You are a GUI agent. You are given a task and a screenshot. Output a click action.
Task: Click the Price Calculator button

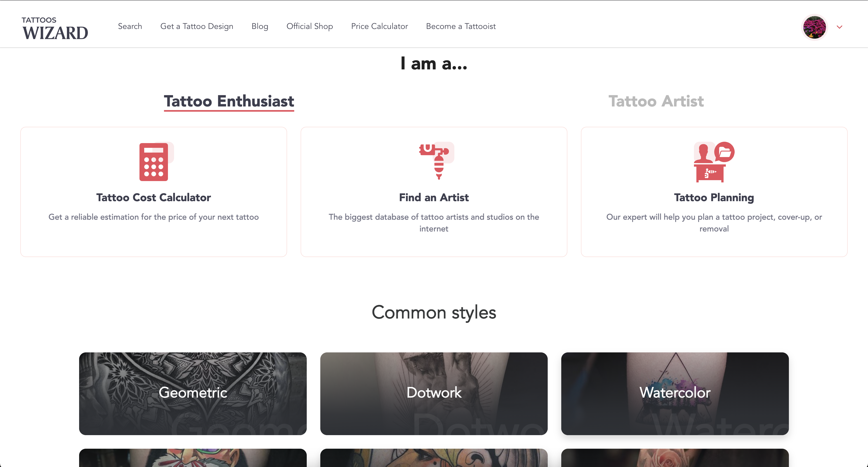(379, 26)
